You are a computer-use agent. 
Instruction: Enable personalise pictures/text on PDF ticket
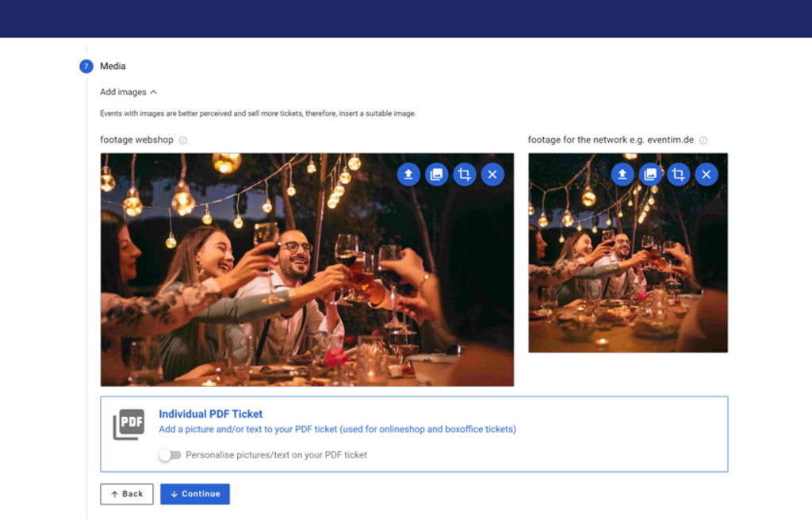click(171, 454)
